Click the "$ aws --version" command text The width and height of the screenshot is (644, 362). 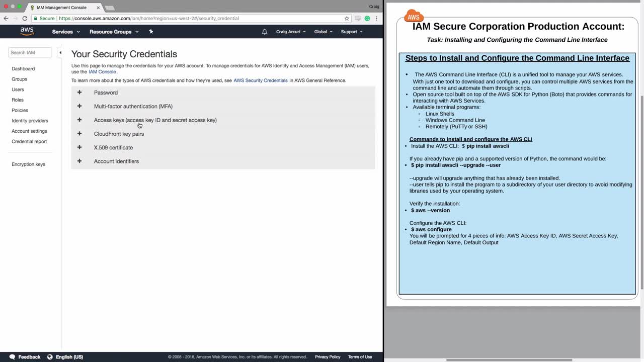click(430, 210)
